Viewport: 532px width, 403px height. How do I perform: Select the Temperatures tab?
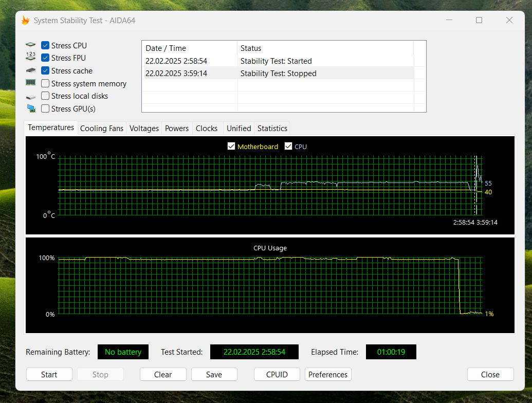[x=51, y=127]
